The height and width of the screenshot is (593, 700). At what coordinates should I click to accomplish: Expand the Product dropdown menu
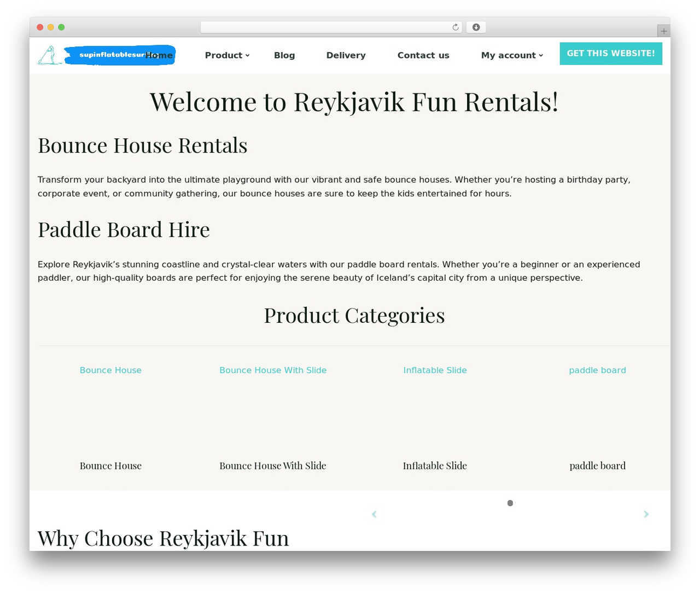(x=227, y=55)
